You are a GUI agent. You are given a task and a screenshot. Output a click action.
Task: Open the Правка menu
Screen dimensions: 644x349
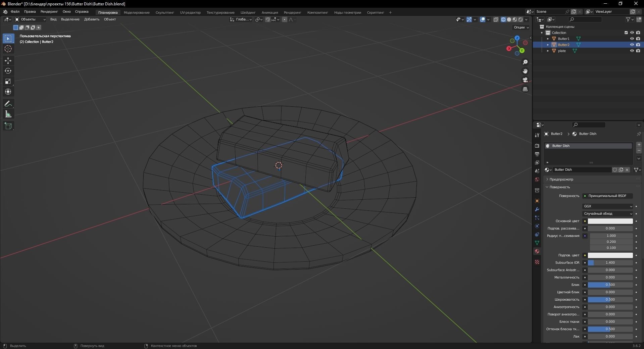click(x=30, y=12)
